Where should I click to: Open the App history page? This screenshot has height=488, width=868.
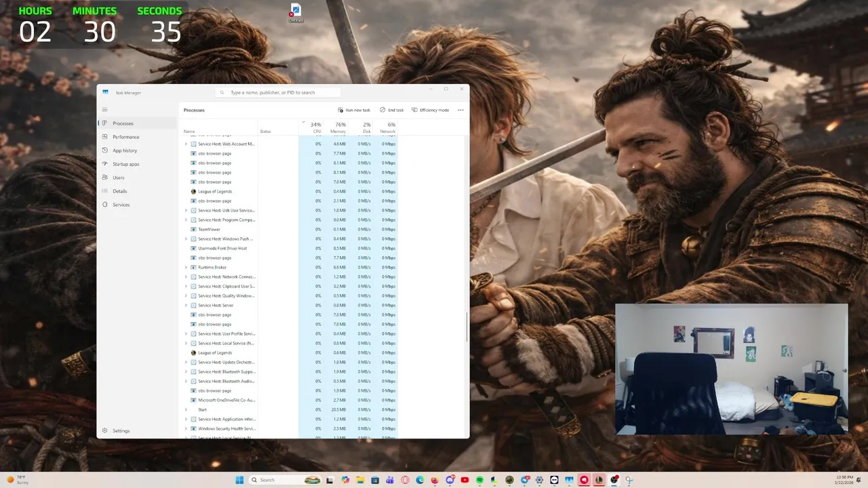click(x=138, y=150)
